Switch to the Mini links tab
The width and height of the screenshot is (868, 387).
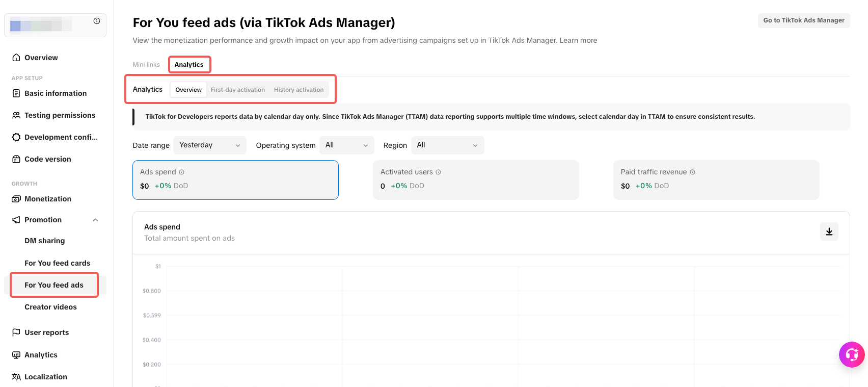(146, 65)
